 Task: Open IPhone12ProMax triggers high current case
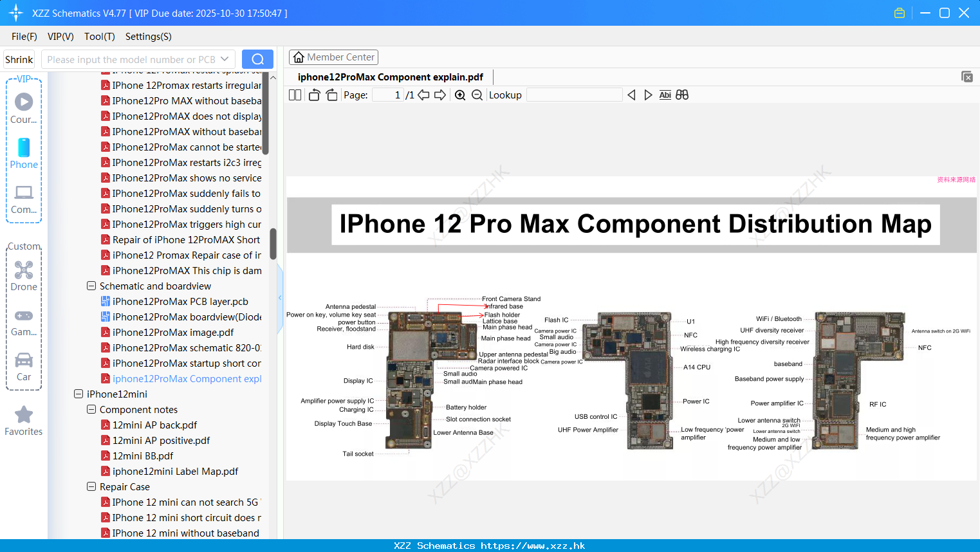click(181, 225)
